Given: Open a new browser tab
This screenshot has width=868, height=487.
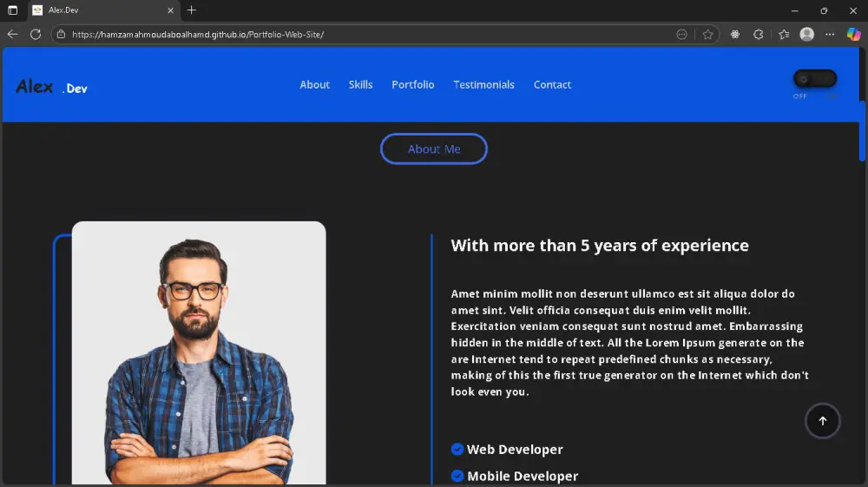Looking at the screenshot, I should [192, 10].
